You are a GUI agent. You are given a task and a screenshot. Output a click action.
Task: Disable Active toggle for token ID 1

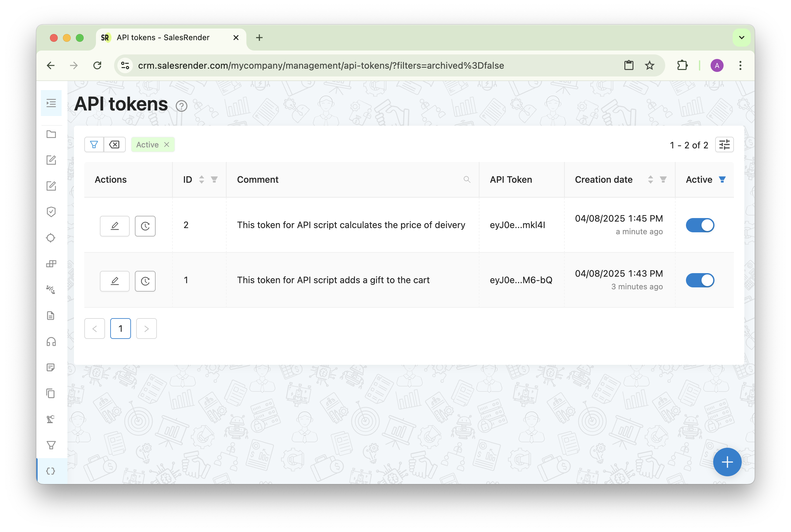point(700,280)
